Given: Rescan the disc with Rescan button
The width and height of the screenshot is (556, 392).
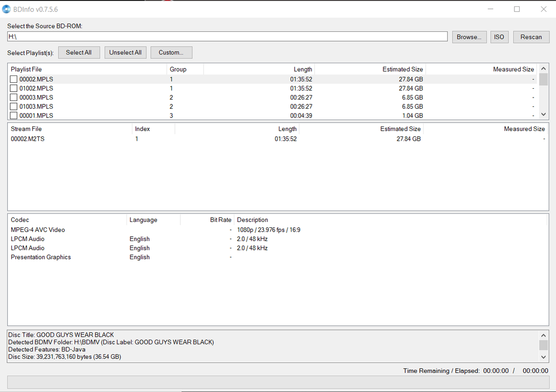Looking at the screenshot, I should tap(531, 37).
